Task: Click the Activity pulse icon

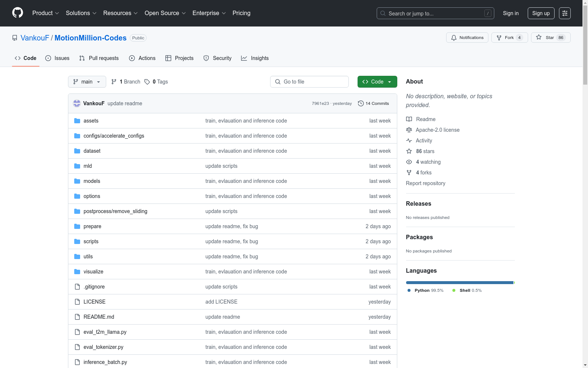Action: [x=409, y=141]
